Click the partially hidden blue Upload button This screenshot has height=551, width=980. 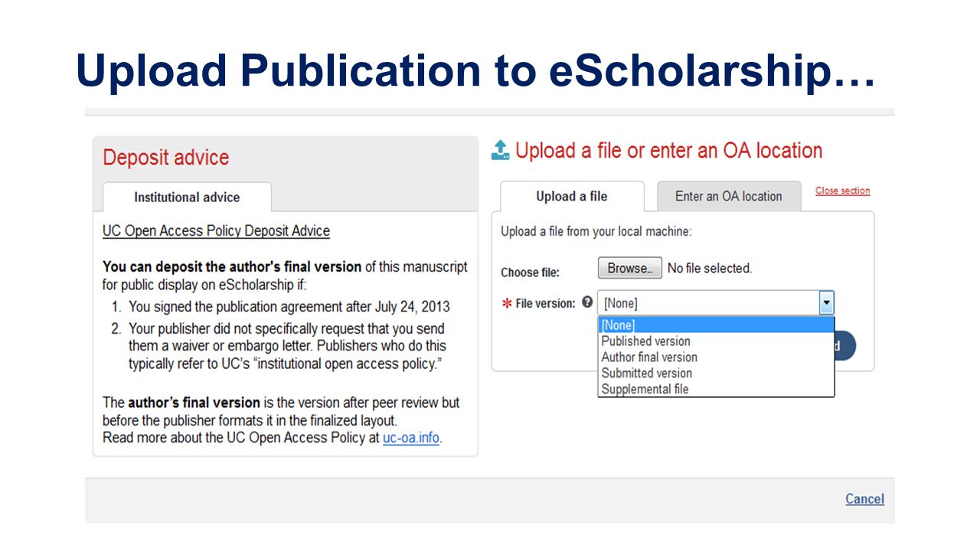(844, 346)
